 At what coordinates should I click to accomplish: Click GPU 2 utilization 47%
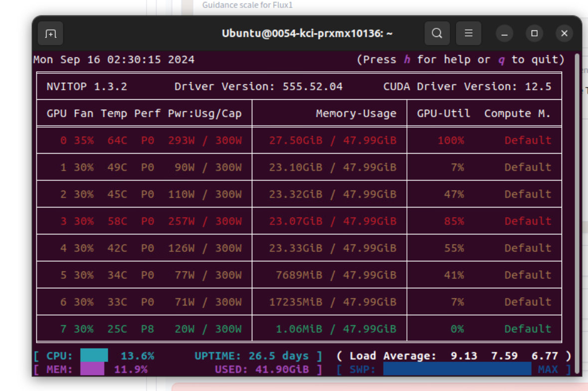pos(454,194)
